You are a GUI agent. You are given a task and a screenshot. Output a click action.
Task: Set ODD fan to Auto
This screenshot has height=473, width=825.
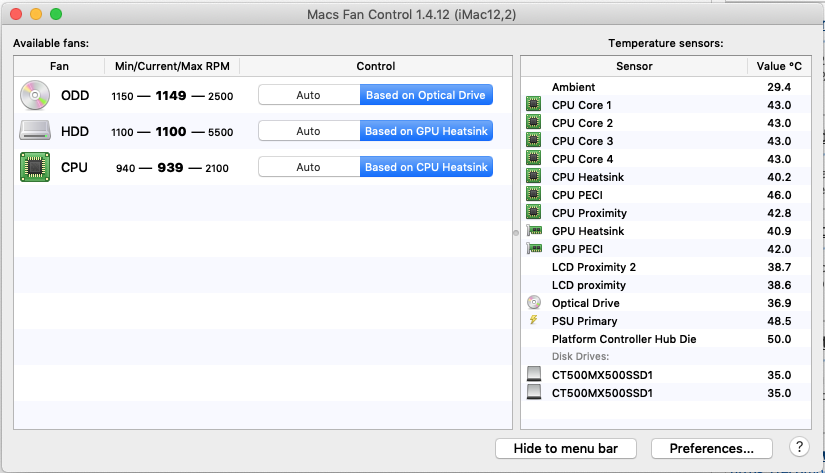[309, 95]
